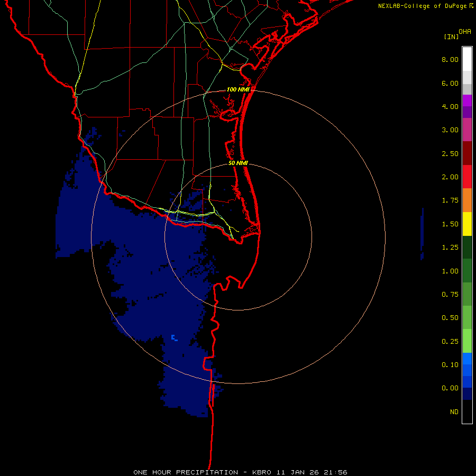The height and width of the screenshot is (476, 476).
Task: Click the One Hour Precipitation KBRO title
Action: [x=240, y=472]
